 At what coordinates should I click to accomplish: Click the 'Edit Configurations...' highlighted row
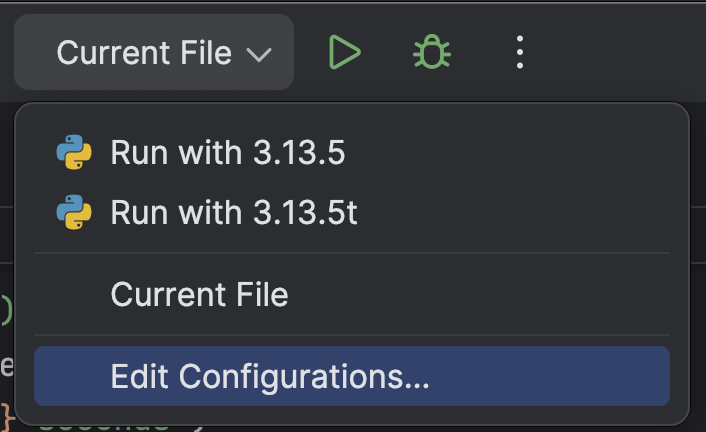click(x=351, y=376)
